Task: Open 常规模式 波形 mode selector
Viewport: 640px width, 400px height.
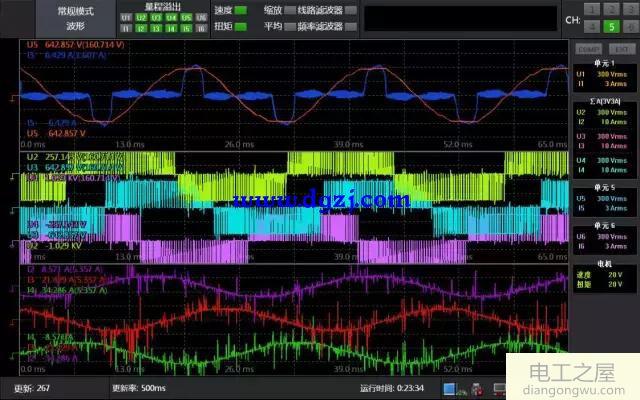Action: [x=75, y=19]
